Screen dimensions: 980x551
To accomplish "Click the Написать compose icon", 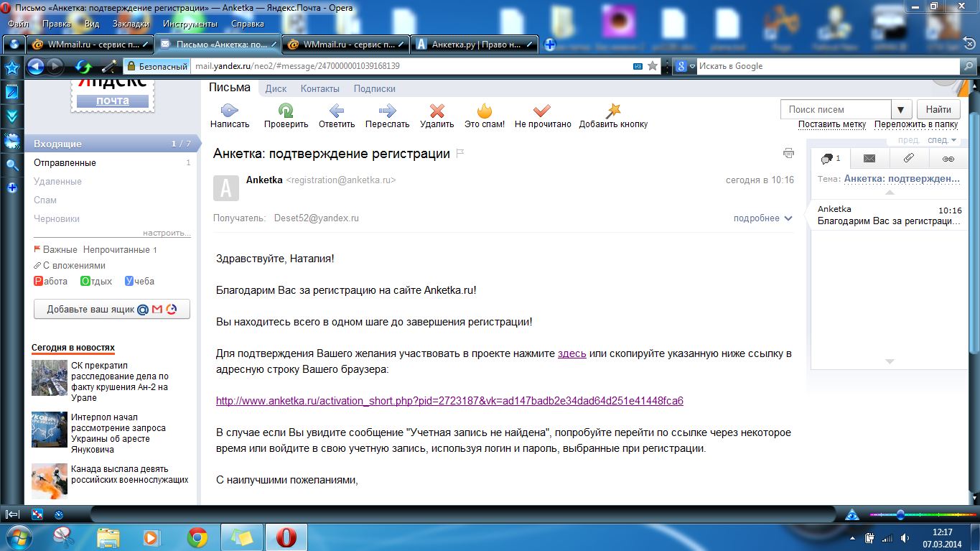I will [x=230, y=111].
